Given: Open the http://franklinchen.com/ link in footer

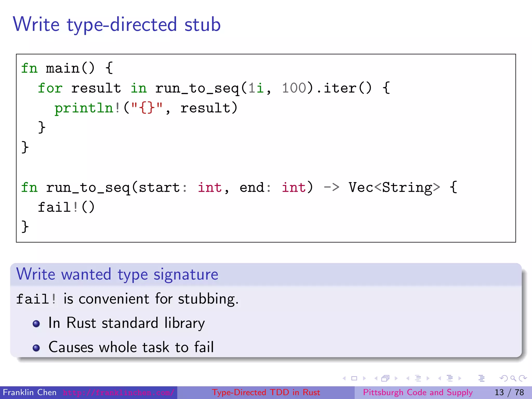Looking at the screenshot, I should (118, 393).
